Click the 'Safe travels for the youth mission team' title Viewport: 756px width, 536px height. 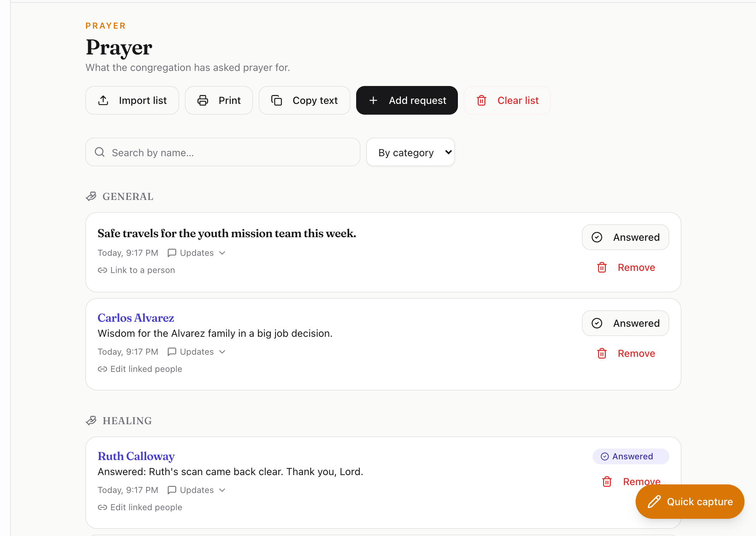pos(227,233)
